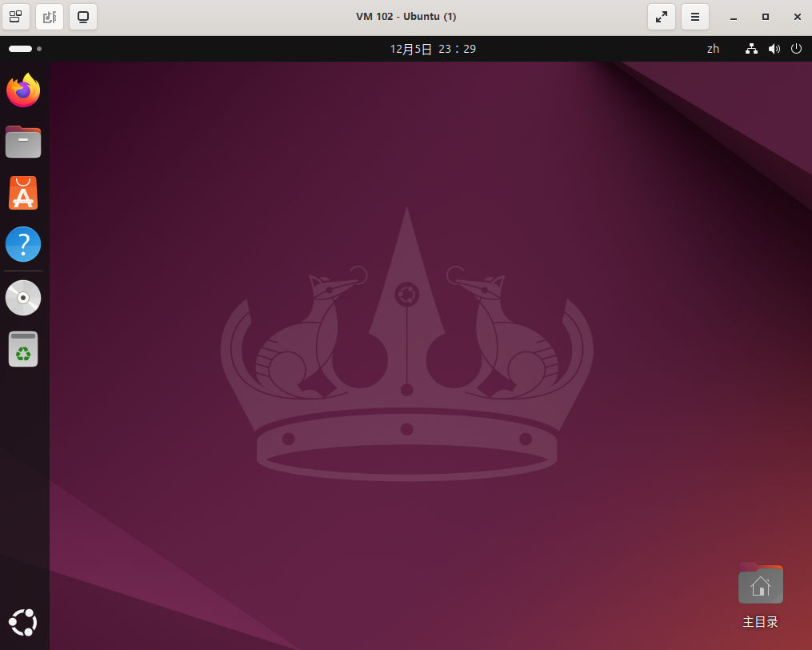
Task: Toggle network from the top bar icon
Action: click(x=750, y=49)
